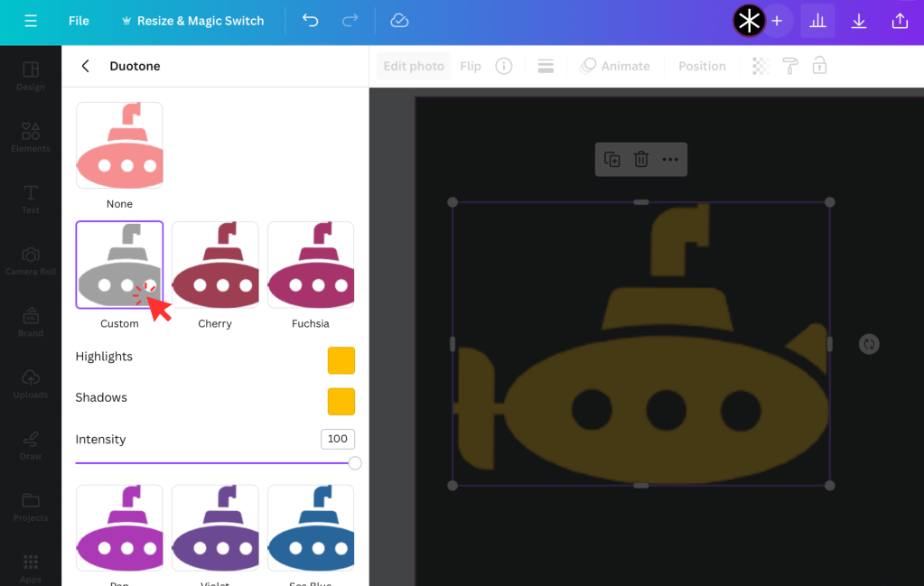
Task: Click the Edit photo button
Action: tap(414, 66)
